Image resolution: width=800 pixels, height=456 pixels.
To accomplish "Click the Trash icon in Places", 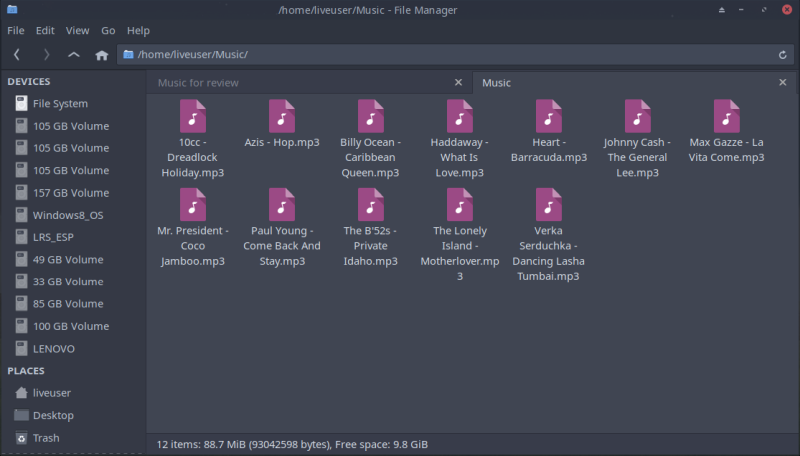I will tap(21, 438).
